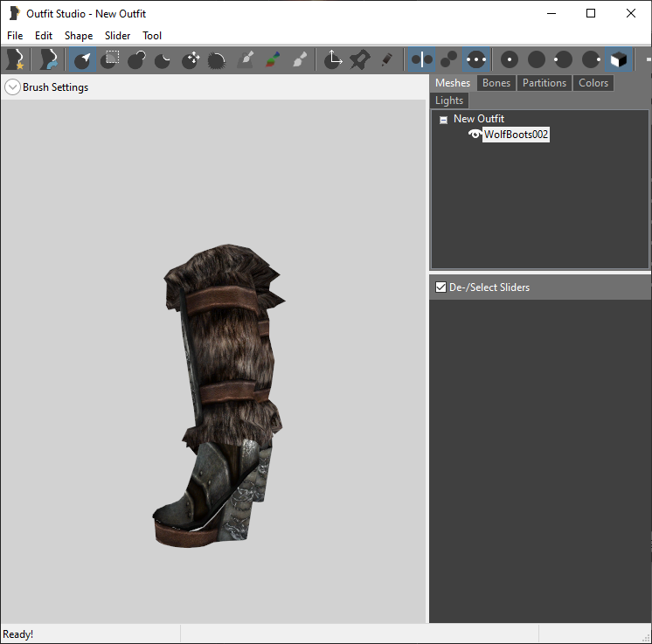The width and height of the screenshot is (652, 644).
Task: Activate the Transform tool with axes
Action: [333, 59]
